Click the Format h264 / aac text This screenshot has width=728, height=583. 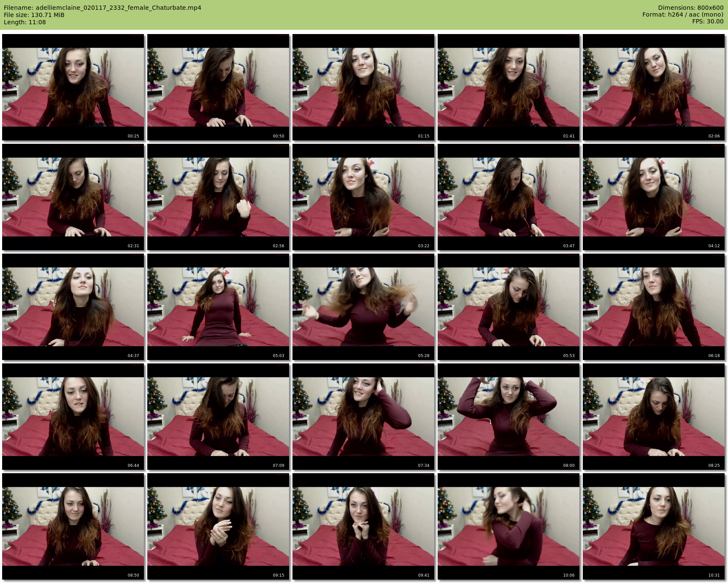pyautogui.click(x=683, y=14)
